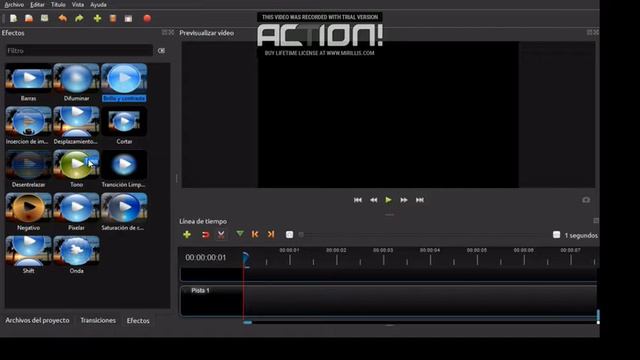Viewport: 640px width, 360px height.
Task: Redo using the green arrow icon
Action: click(x=79, y=18)
